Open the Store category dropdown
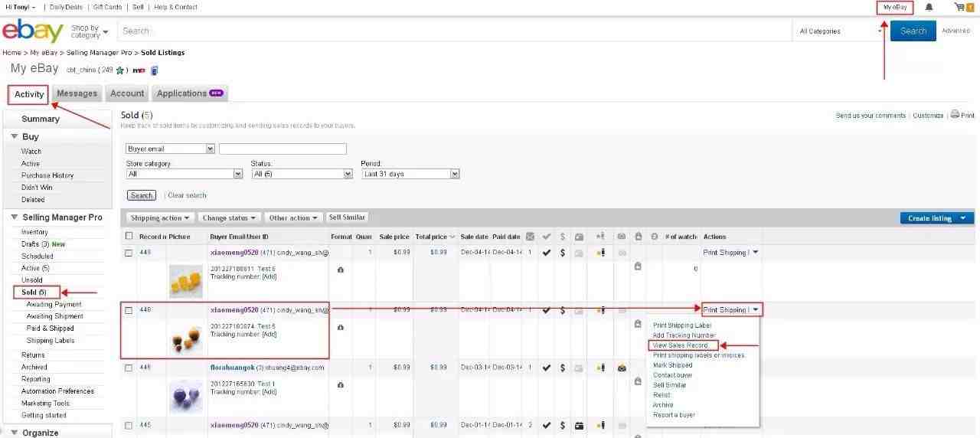 coord(184,174)
